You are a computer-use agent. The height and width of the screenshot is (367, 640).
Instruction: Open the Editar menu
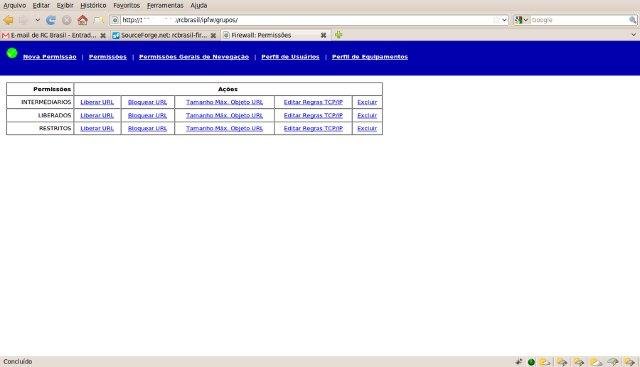point(41,5)
